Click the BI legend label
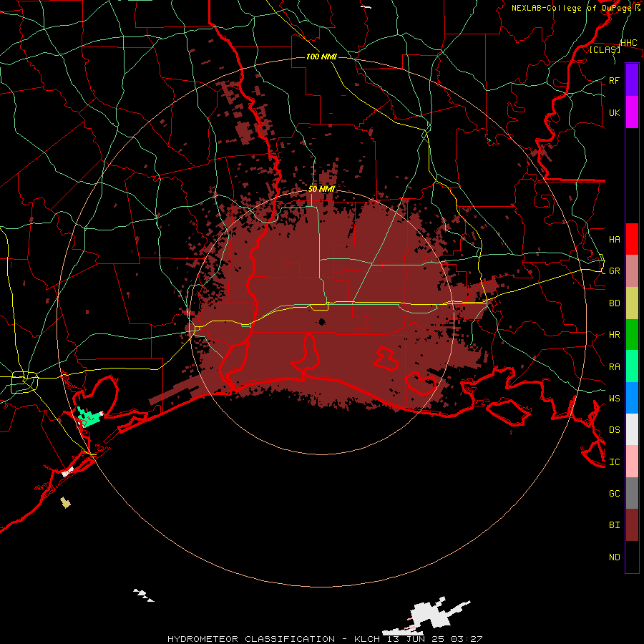Image resolution: width=644 pixels, height=644 pixels. [615, 525]
